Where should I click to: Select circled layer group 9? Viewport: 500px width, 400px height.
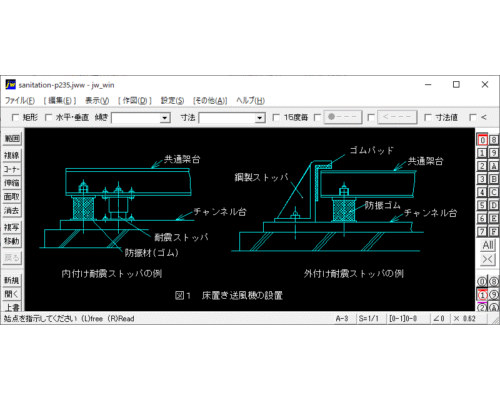click(494, 295)
